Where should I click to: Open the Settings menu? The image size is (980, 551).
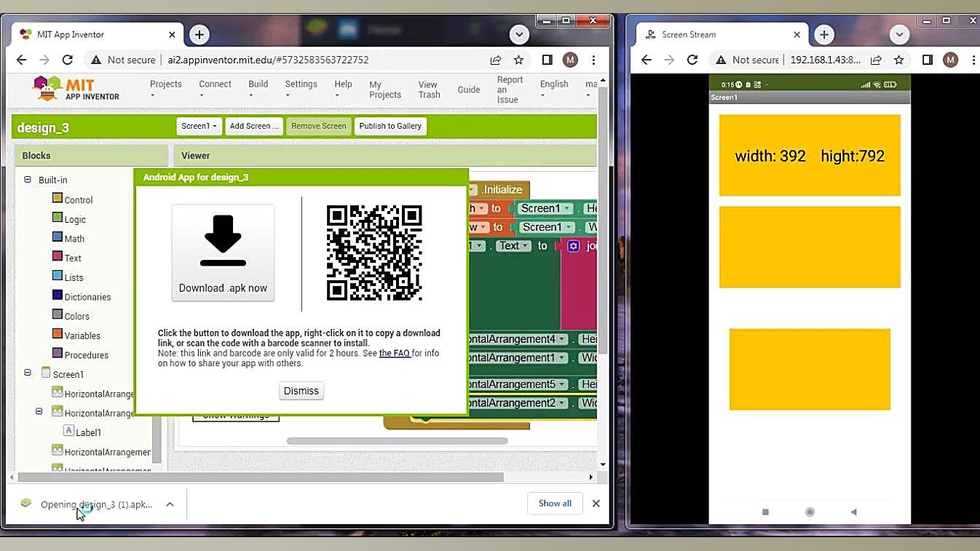click(x=301, y=90)
